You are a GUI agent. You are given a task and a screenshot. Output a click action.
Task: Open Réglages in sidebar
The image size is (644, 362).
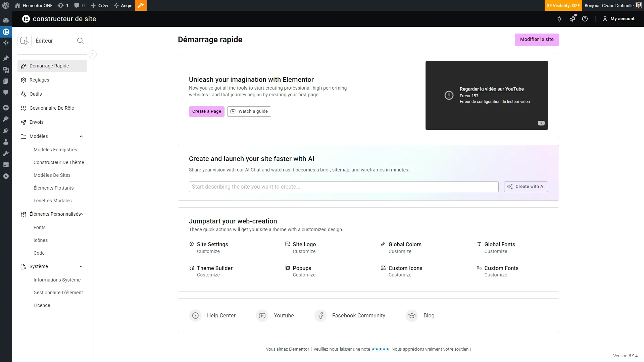[52, 80]
